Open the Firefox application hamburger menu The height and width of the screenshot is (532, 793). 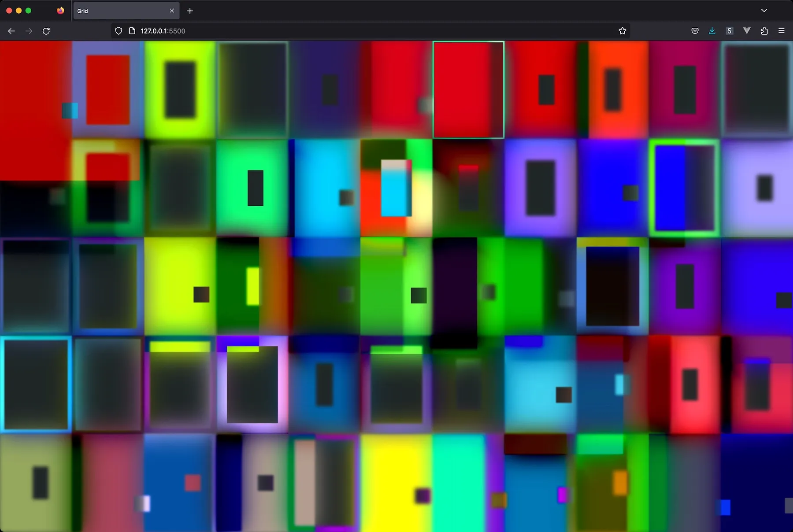782,31
